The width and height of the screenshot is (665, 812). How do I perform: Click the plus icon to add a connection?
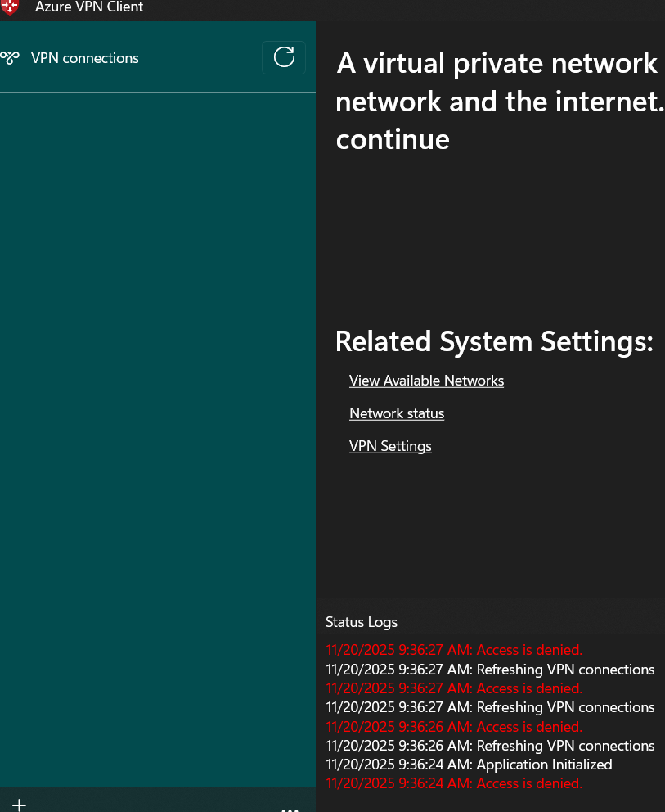pos(19,805)
